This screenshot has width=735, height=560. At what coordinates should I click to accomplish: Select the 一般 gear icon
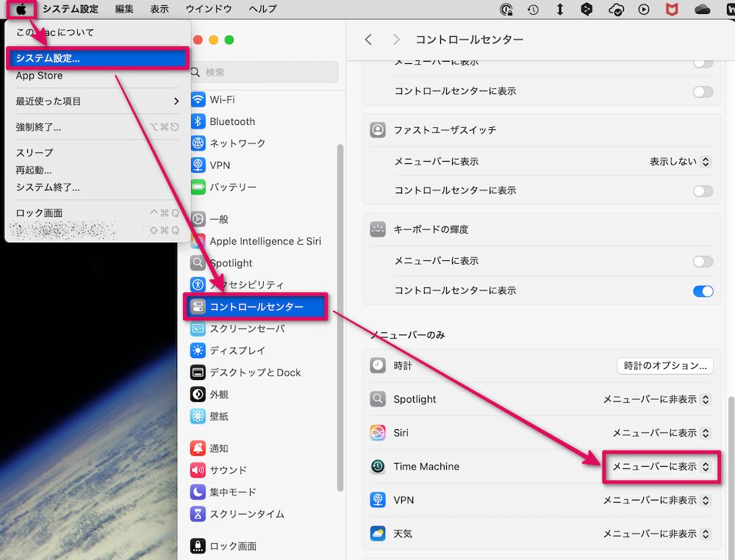(x=198, y=219)
